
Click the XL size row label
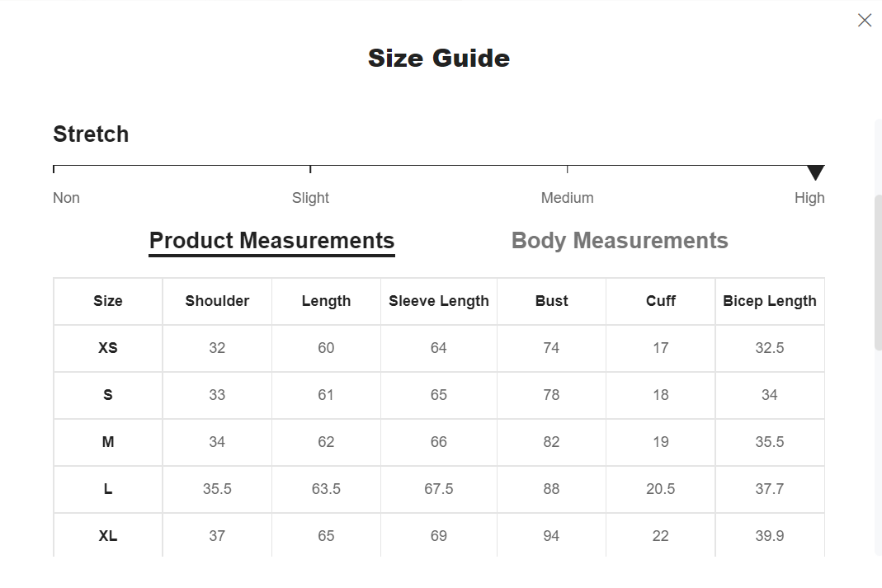[108, 536]
